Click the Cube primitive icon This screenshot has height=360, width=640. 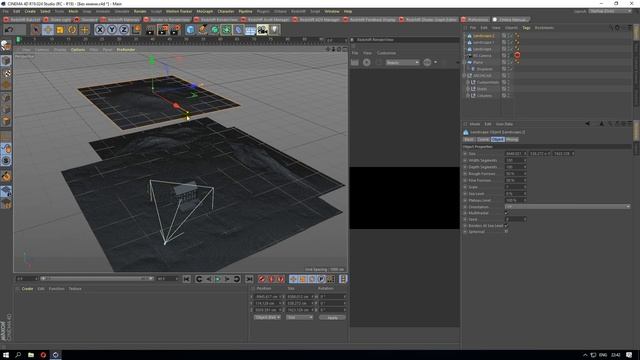(190, 29)
